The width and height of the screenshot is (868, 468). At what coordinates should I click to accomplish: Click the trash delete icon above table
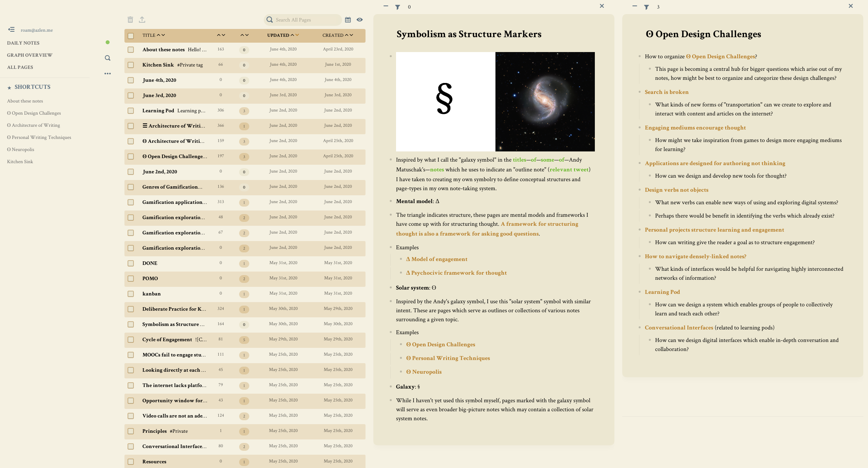130,20
